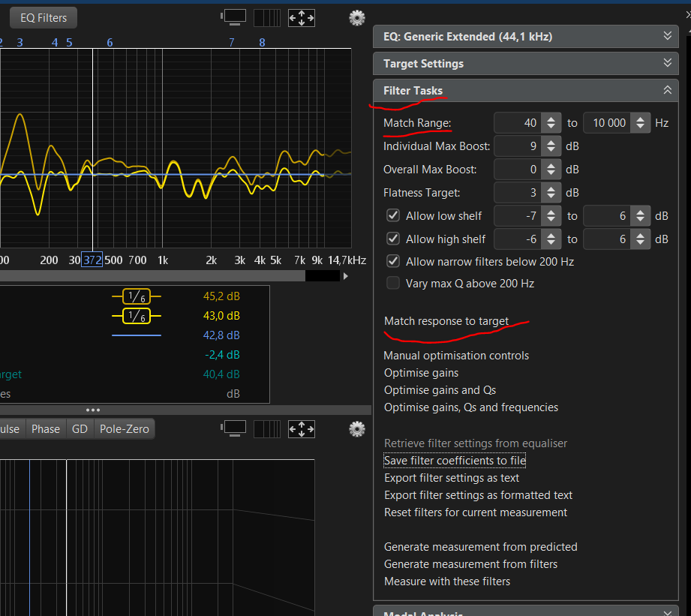This screenshot has width=691, height=616.
Task: Select filter marker 7 above EQ graph
Action: pyautogui.click(x=231, y=43)
